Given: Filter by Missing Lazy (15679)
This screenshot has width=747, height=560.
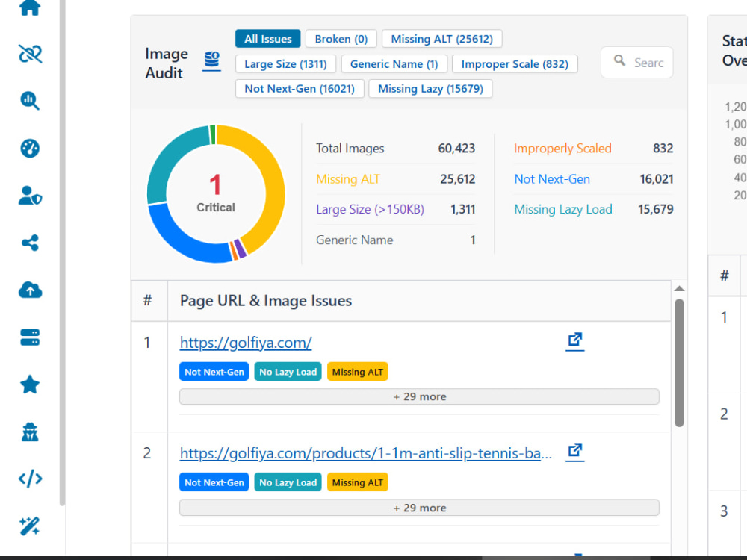Looking at the screenshot, I should point(430,89).
